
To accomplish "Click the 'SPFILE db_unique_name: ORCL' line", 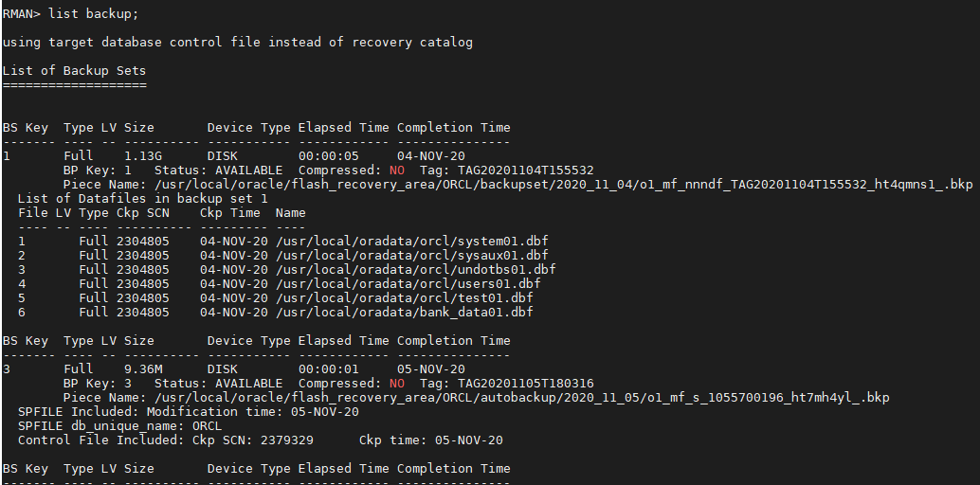I will click(x=119, y=425).
